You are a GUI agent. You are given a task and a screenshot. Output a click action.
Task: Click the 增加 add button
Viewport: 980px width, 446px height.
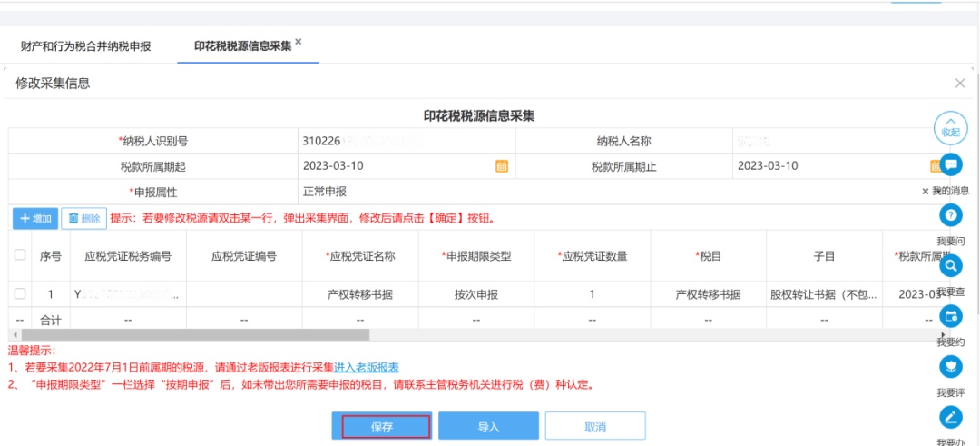[x=35, y=219]
